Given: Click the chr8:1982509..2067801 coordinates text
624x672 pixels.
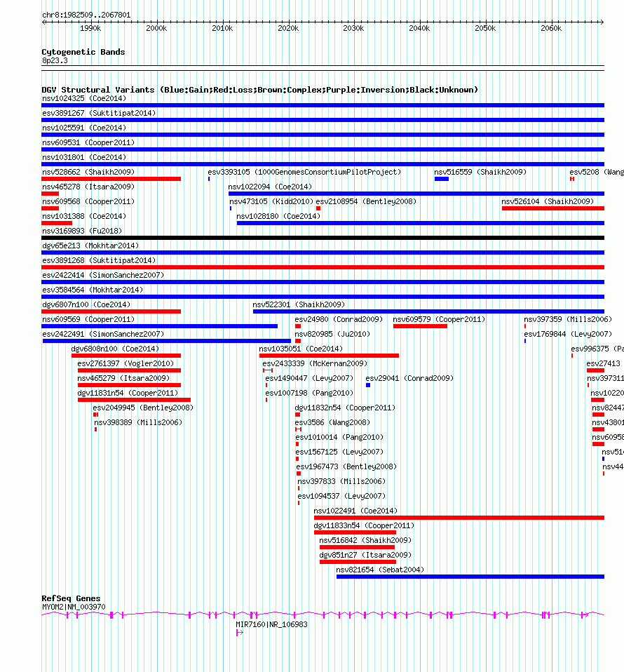Looking at the screenshot, I should 86,15.
